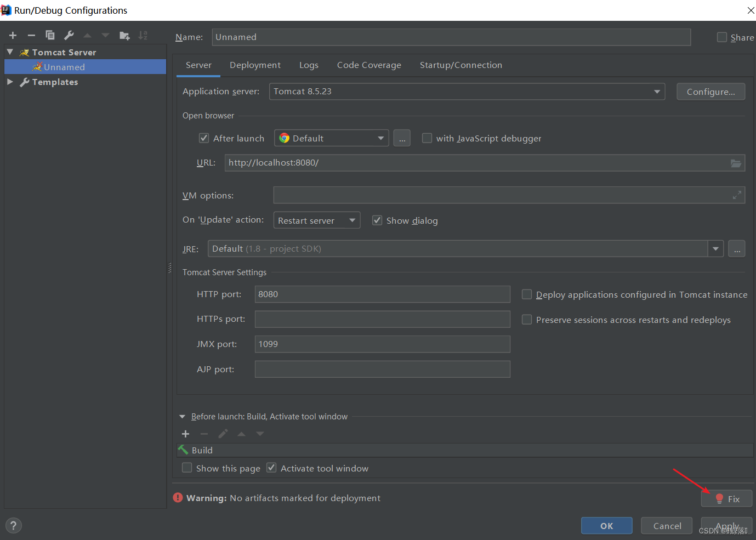Uncheck After launch checkbox

204,138
